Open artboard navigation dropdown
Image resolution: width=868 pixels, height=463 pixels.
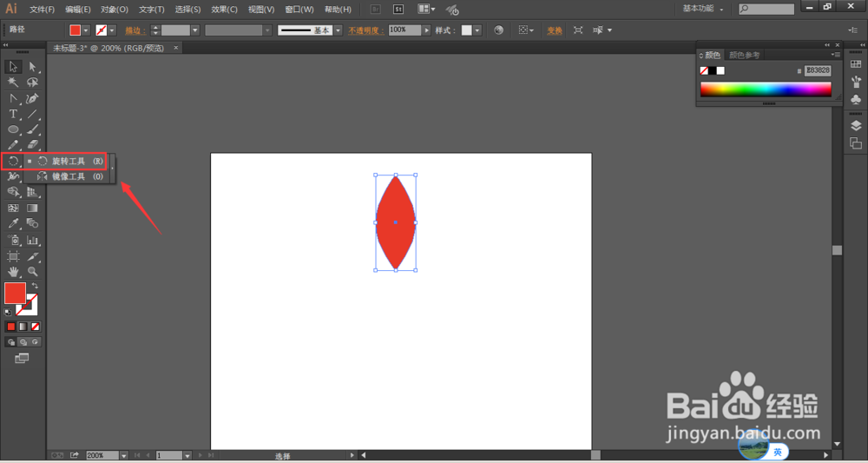tap(187, 456)
